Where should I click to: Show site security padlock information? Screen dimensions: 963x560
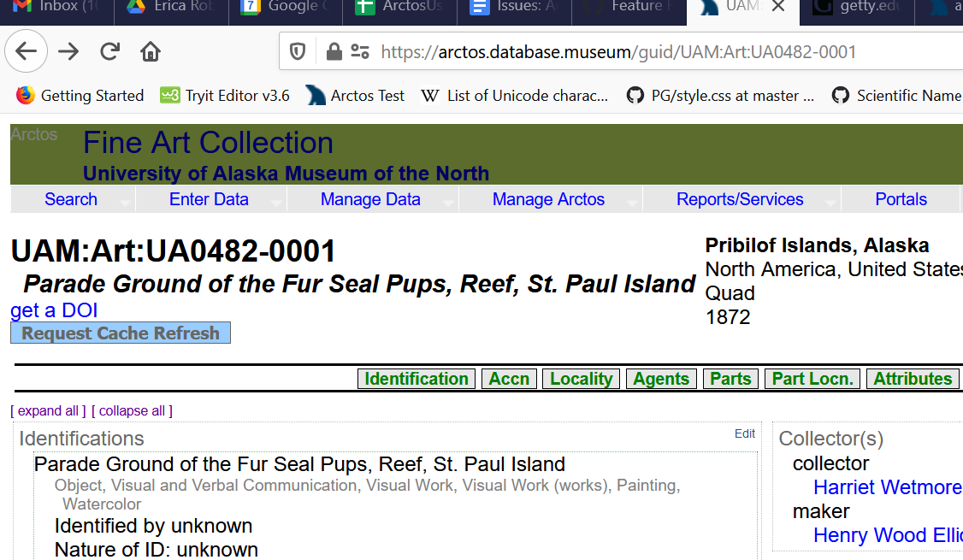(334, 51)
